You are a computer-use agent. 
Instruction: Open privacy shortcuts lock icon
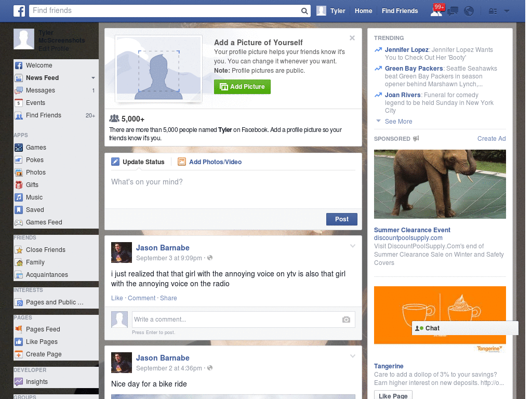(x=493, y=11)
